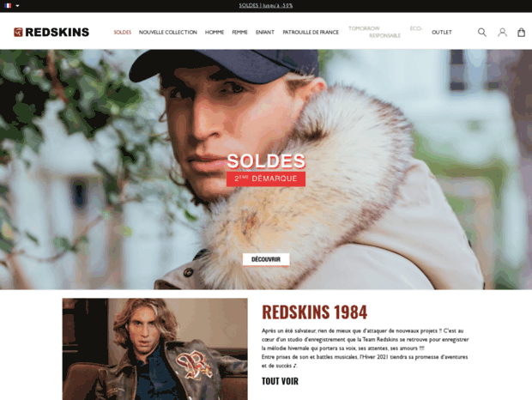Open the Redskins 1984 jacket photo

[x=155, y=349]
